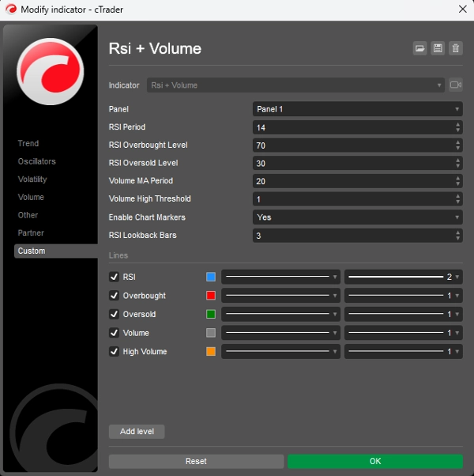Viewport: 474px width, 476px height.
Task: Confirm with the green OK button
Action: tap(375, 461)
